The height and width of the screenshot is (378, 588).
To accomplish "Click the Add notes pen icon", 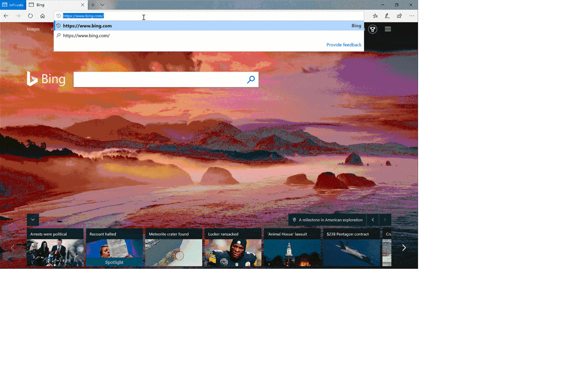I will click(387, 16).
